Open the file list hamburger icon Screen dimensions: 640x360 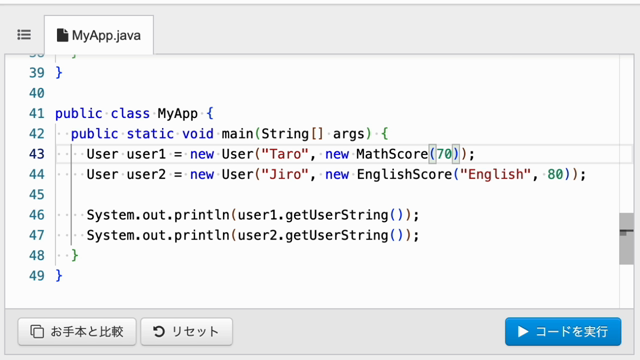point(24,35)
